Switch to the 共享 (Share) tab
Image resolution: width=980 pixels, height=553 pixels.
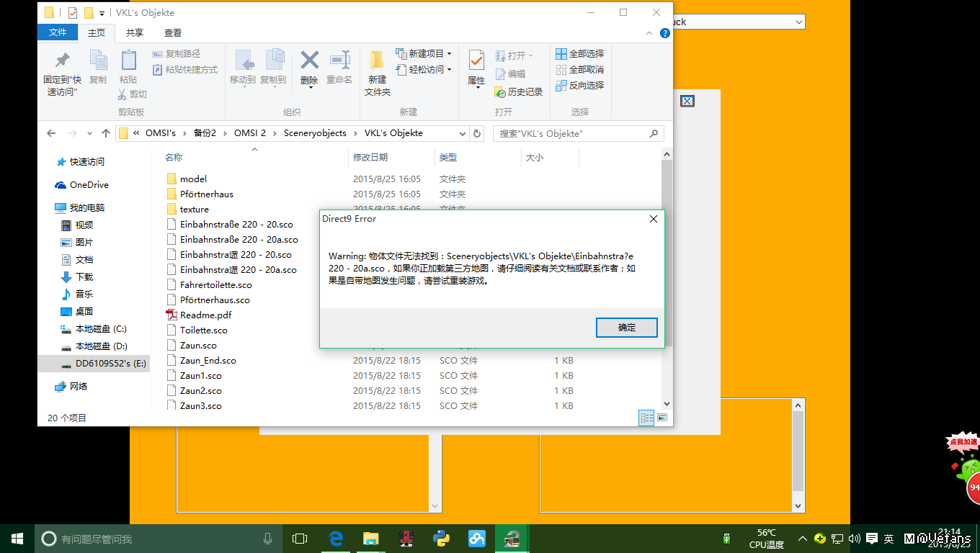(x=135, y=32)
